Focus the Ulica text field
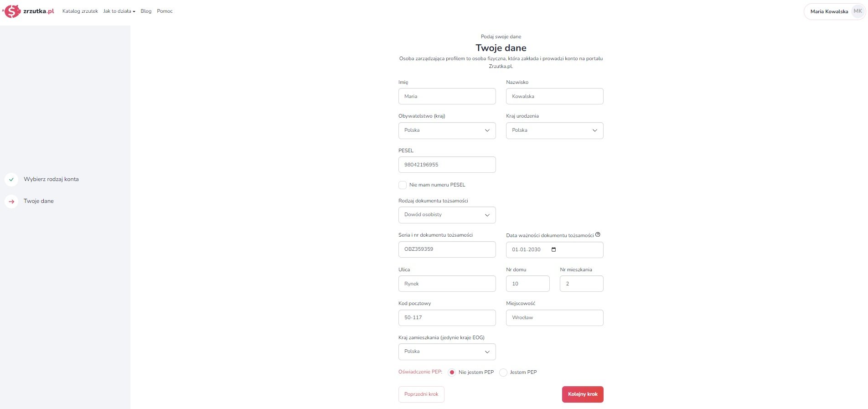The height and width of the screenshot is (409, 868). tap(447, 284)
